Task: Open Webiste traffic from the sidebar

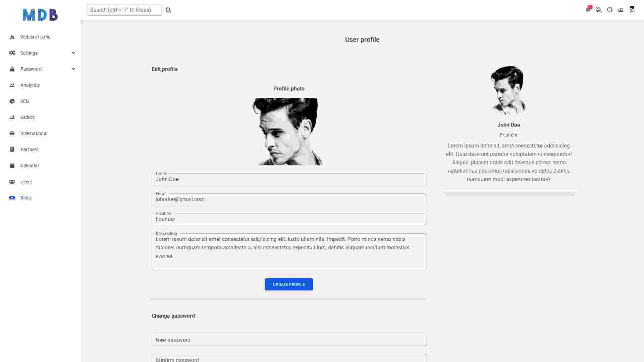Action: [x=35, y=37]
